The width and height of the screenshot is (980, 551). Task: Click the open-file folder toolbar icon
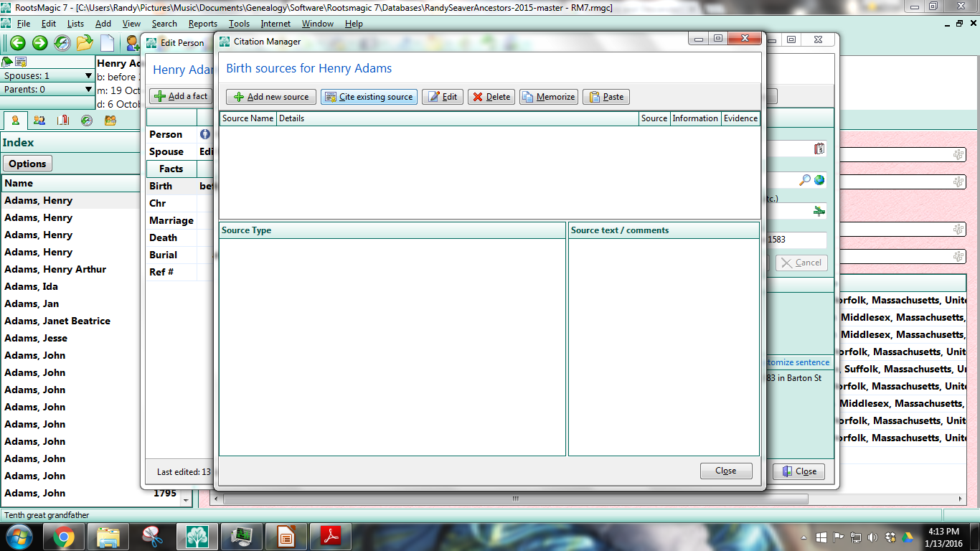pyautogui.click(x=85, y=43)
